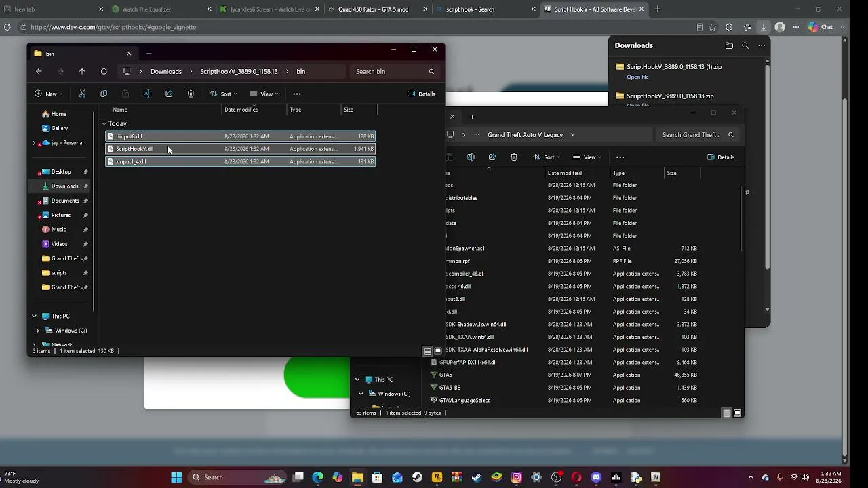Switch to large icons view in Grand Theft Auto window
The image size is (868, 488).
click(738, 413)
